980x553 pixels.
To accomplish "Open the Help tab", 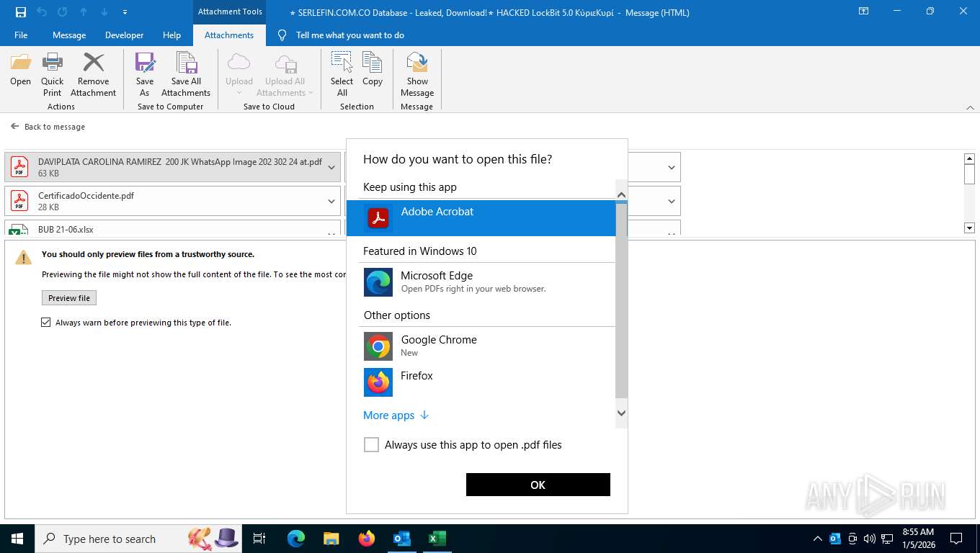I will coord(171,35).
